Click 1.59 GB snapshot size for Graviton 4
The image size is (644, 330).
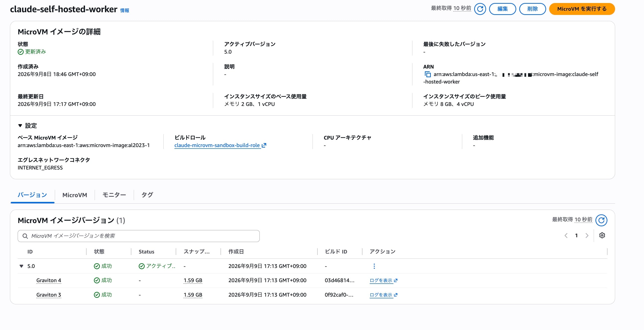click(x=193, y=280)
